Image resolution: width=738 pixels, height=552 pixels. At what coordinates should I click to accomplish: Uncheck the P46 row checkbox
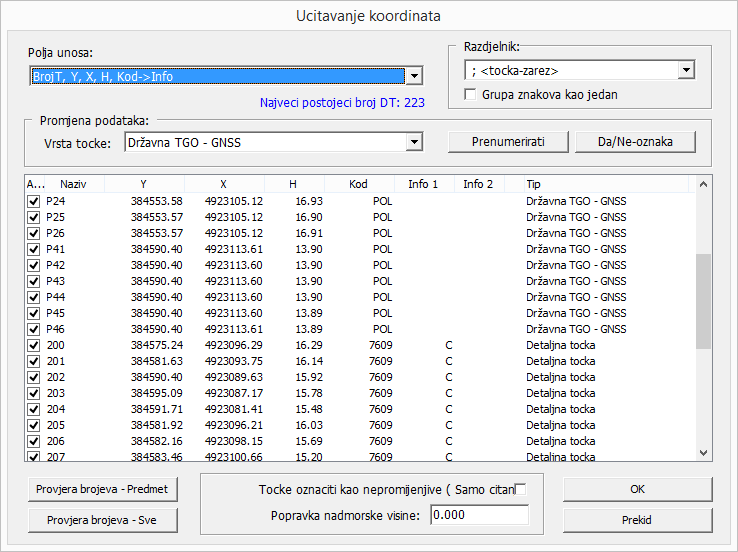[x=33, y=329]
